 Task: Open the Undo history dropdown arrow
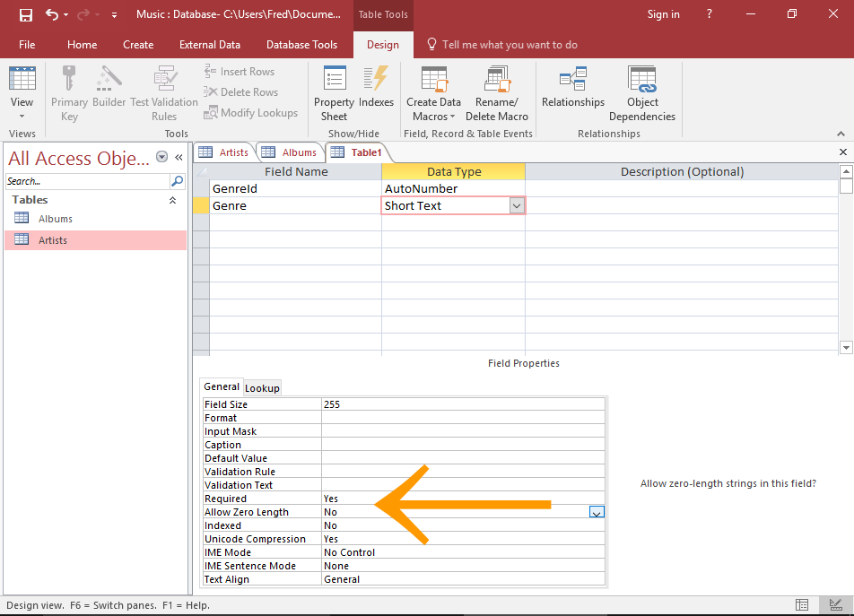(x=65, y=14)
